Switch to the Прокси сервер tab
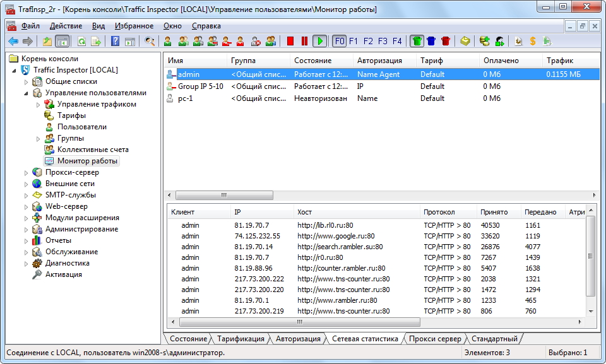Viewport: 606px width, 364px height. [435, 339]
